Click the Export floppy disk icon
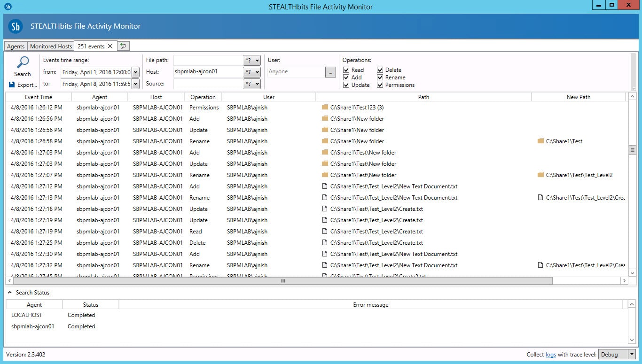642x364 pixels. (x=12, y=85)
